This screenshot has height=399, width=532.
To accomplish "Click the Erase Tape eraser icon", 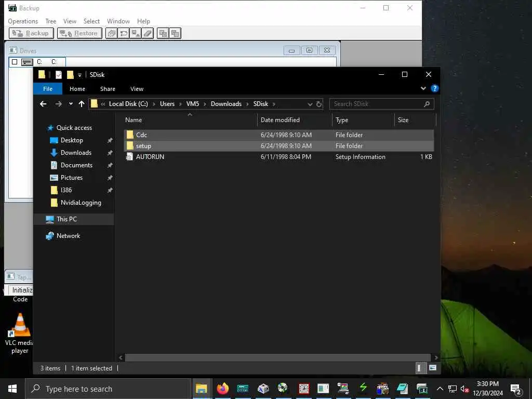I will [x=148, y=33].
